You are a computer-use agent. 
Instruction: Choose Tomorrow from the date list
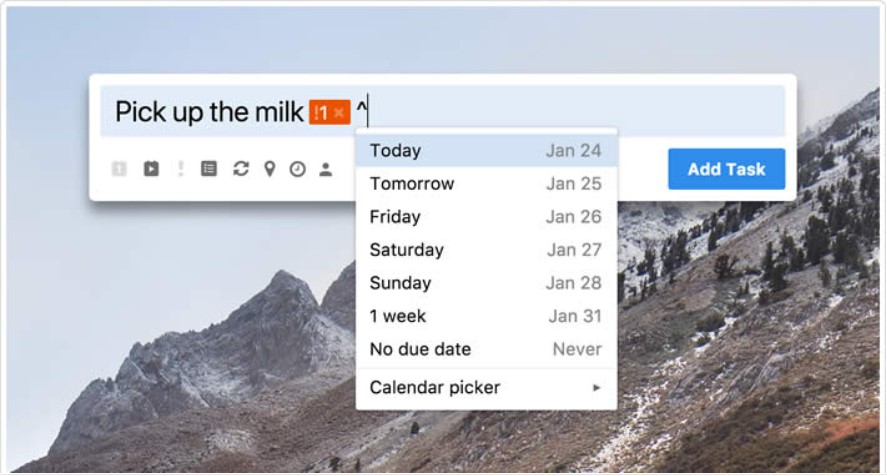point(486,183)
